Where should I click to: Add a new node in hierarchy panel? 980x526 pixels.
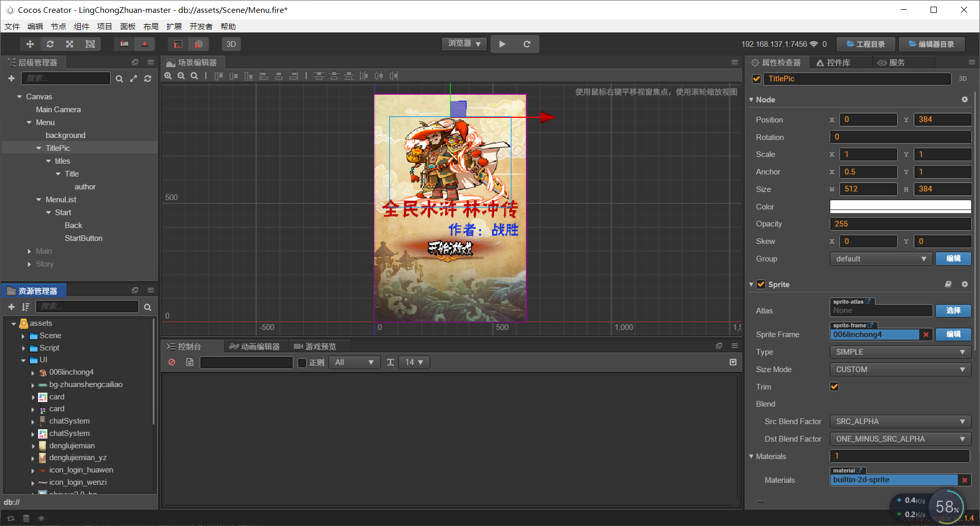(x=11, y=78)
